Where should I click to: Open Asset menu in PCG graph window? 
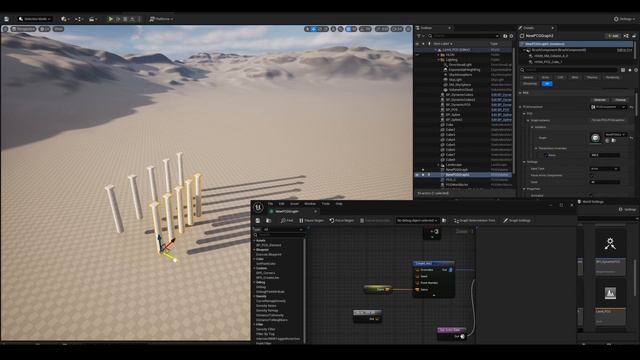[x=294, y=204]
